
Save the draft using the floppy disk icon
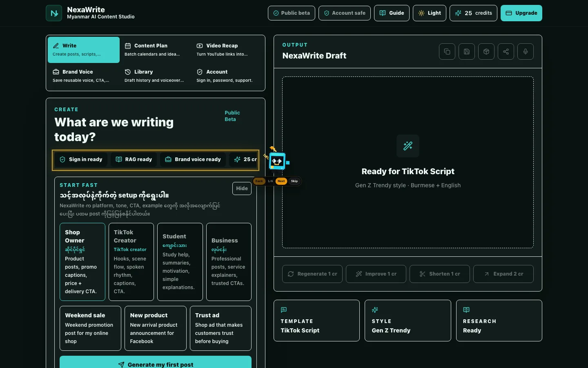coord(467,52)
